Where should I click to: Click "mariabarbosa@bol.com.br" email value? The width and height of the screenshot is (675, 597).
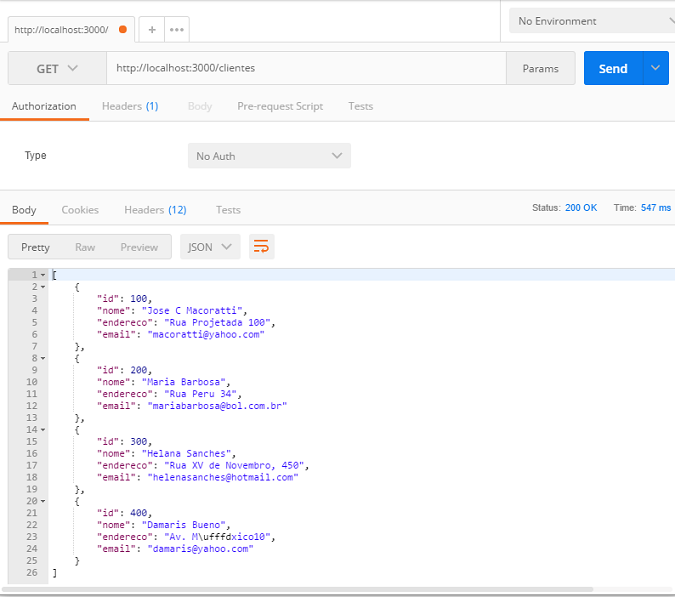217,406
